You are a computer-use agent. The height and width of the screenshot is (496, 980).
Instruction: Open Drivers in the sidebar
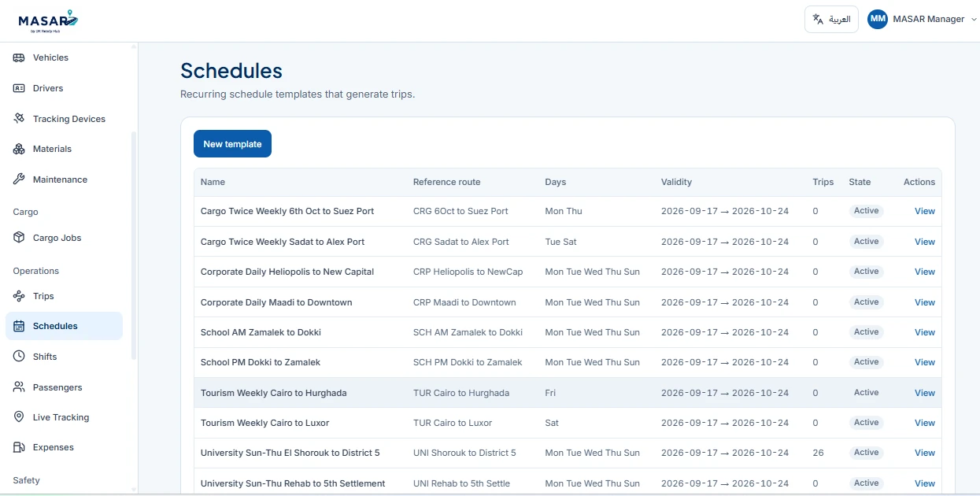pos(64,88)
